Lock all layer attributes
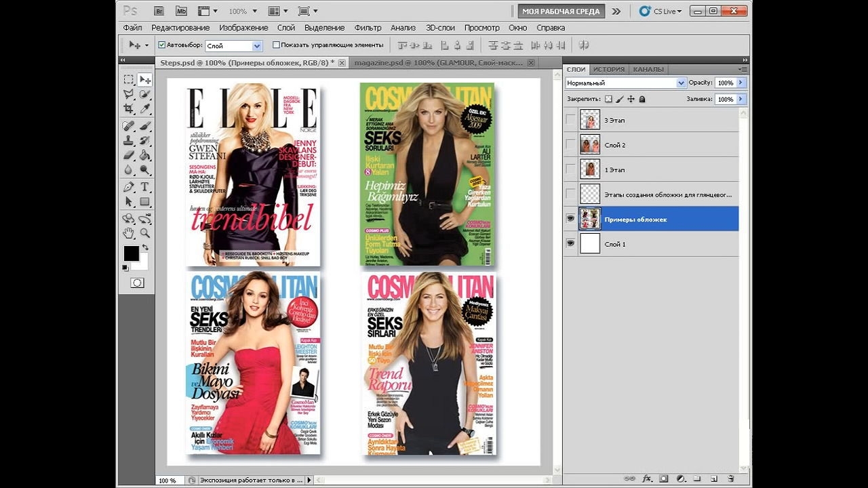This screenshot has height=488, width=868. pos(642,99)
